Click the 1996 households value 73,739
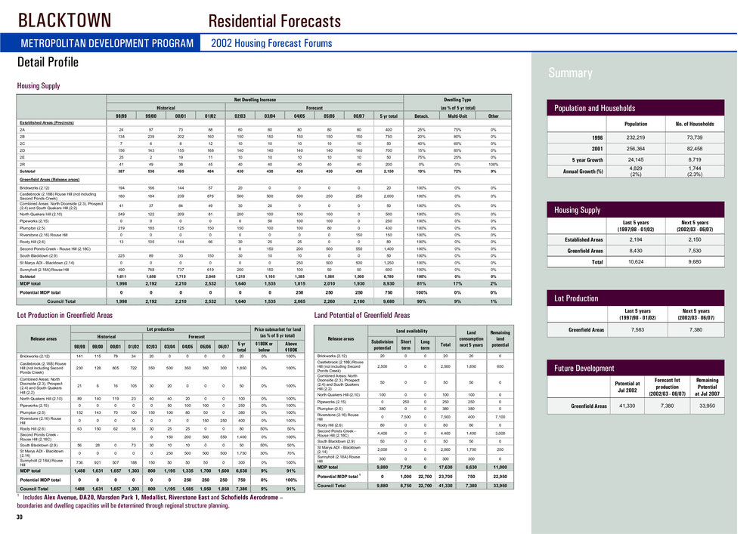This screenshot has width=756, height=534. 694,137
